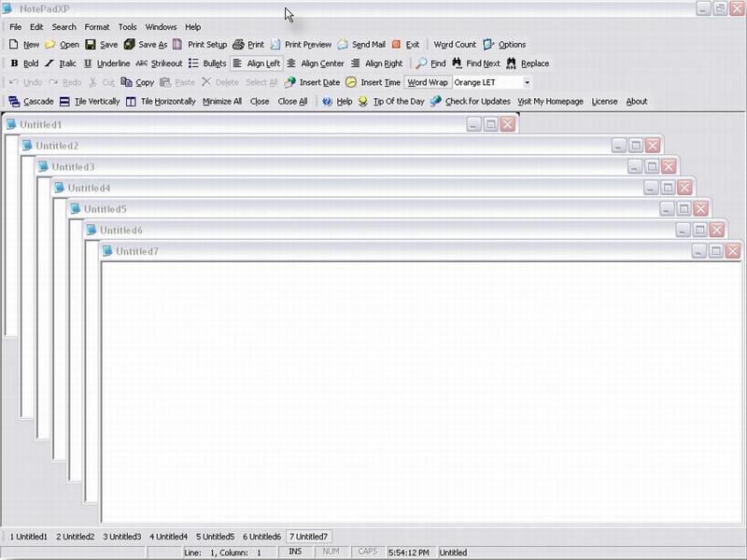Toggle the Word Wrap button
This screenshot has width=747, height=560.
point(428,82)
